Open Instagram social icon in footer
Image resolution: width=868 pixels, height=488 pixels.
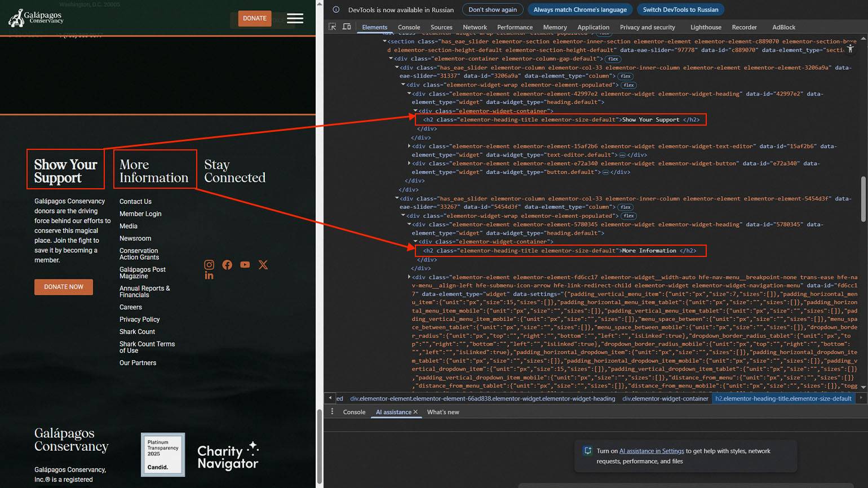click(209, 265)
